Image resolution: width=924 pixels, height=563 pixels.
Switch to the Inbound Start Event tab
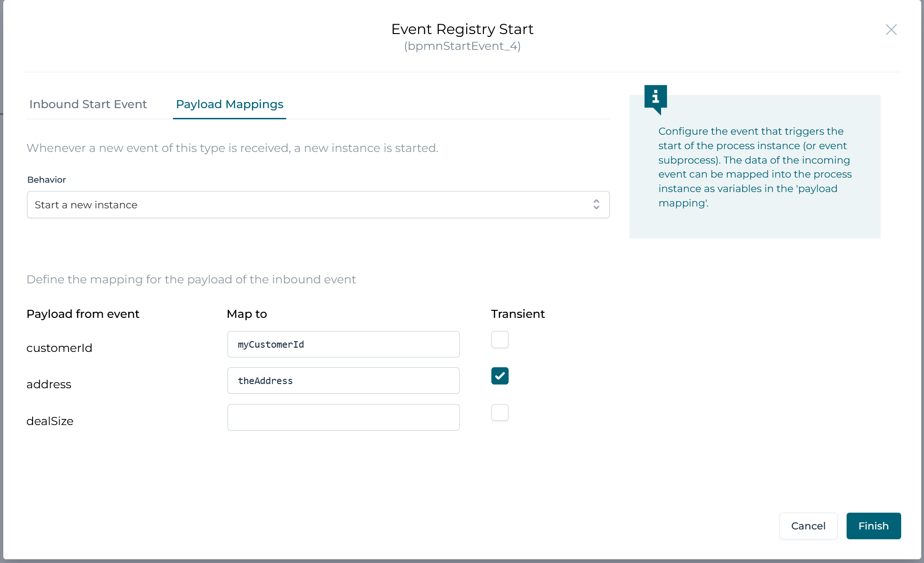pos(88,104)
